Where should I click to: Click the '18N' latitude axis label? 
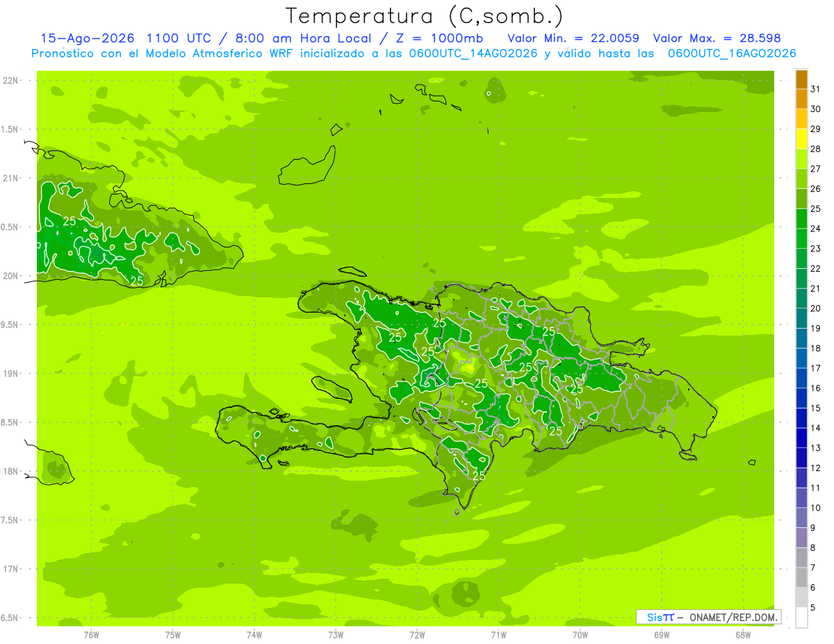pos(12,471)
